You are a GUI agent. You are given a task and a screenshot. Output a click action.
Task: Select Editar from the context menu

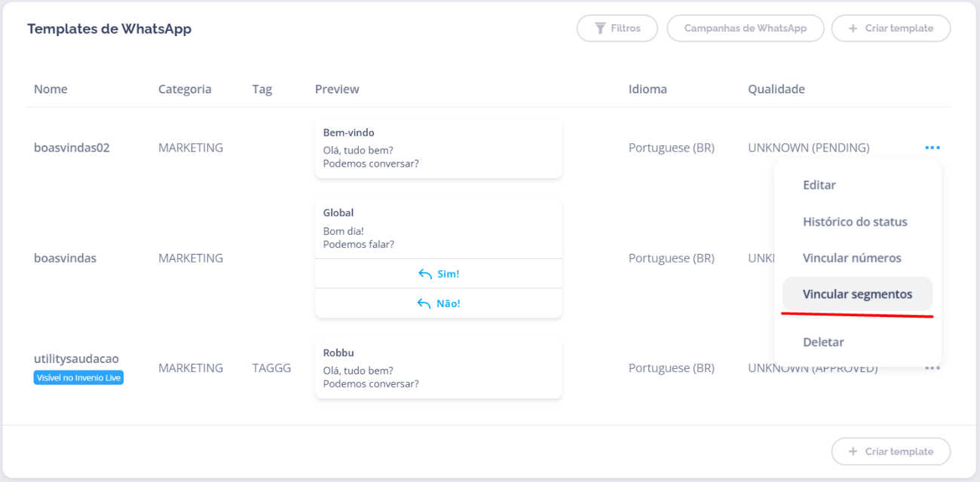(x=819, y=185)
